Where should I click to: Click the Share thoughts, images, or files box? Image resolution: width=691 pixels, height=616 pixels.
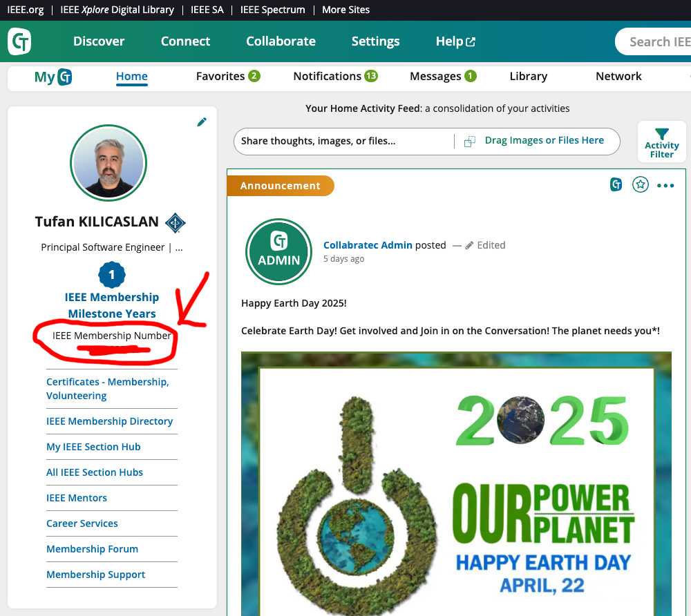point(343,142)
